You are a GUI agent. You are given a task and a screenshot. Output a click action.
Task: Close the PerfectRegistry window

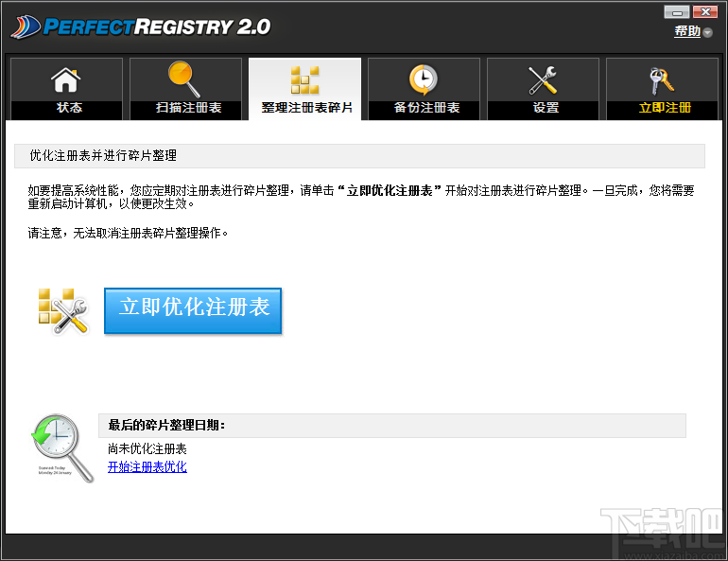tap(705, 12)
